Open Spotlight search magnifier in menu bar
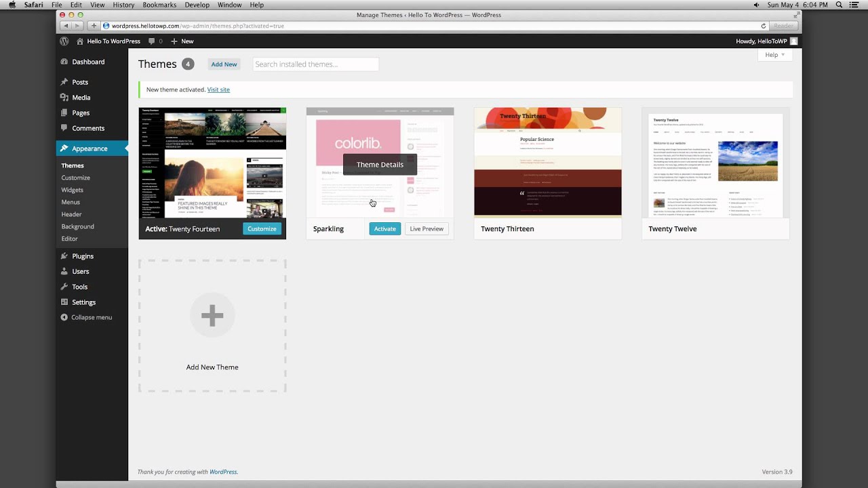 tap(839, 5)
